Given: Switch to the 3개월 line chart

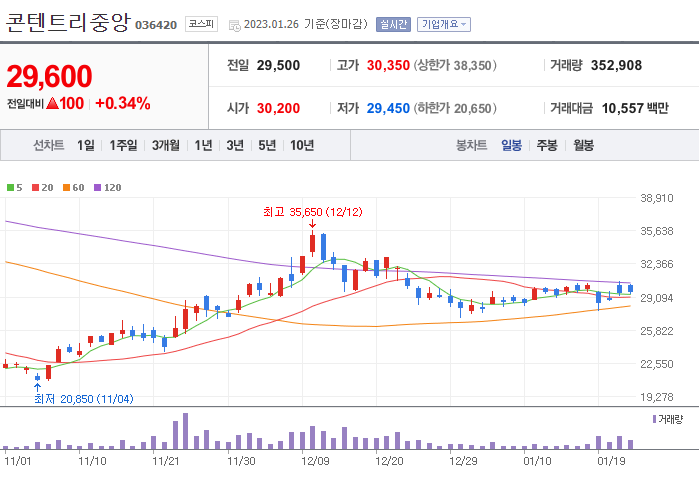Looking at the screenshot, I should click(x=165, y=145).
